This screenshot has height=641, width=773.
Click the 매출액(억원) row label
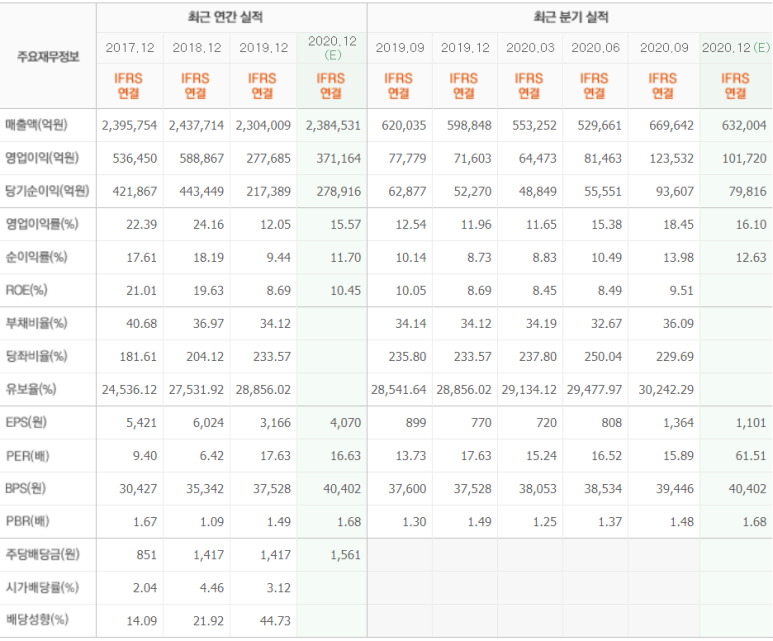point(36,125)
